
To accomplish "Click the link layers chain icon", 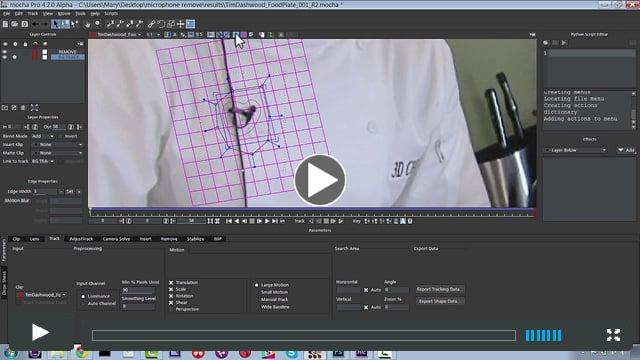I will pyautogui.click(x=151, y=24).
